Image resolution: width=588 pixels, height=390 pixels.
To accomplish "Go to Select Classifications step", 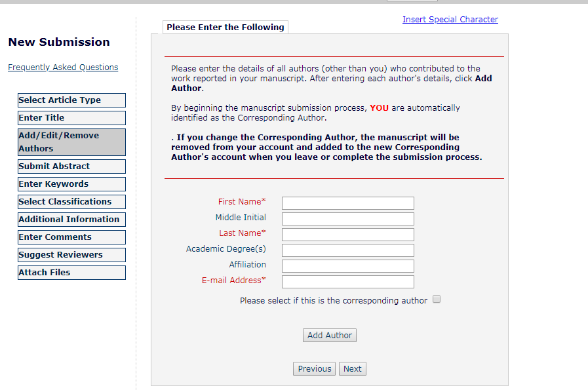I will coord(71,202).
